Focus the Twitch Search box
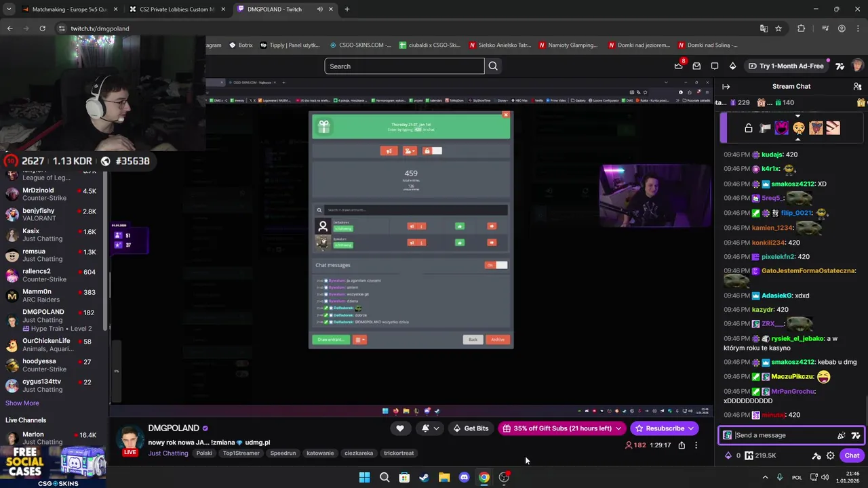The height and width of the screenshot is (488, 868). tap(404, 66)
